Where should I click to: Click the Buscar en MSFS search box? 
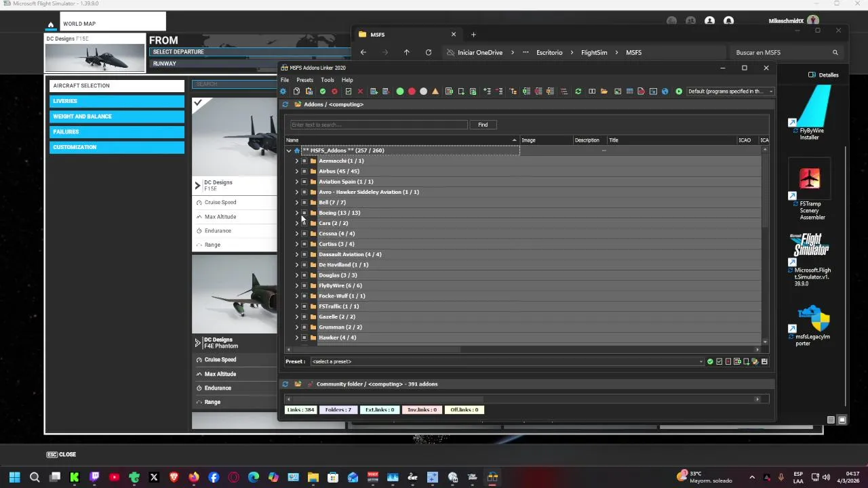[787, 52]
